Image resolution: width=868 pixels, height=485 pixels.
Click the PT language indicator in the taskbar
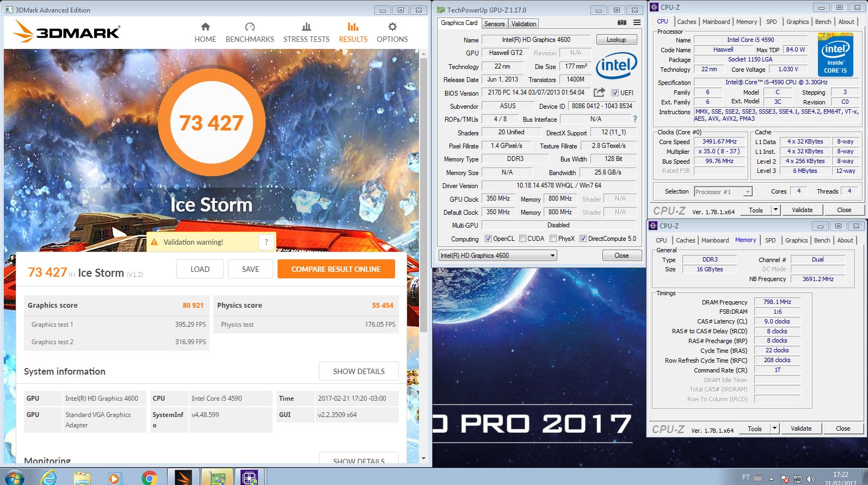(x=746, y=477)
